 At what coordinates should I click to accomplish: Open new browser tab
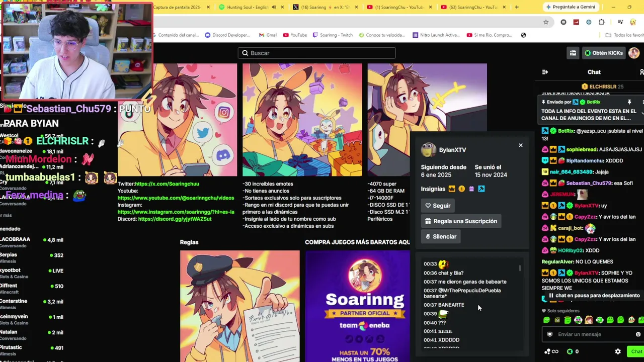click(x=517, y=7)
